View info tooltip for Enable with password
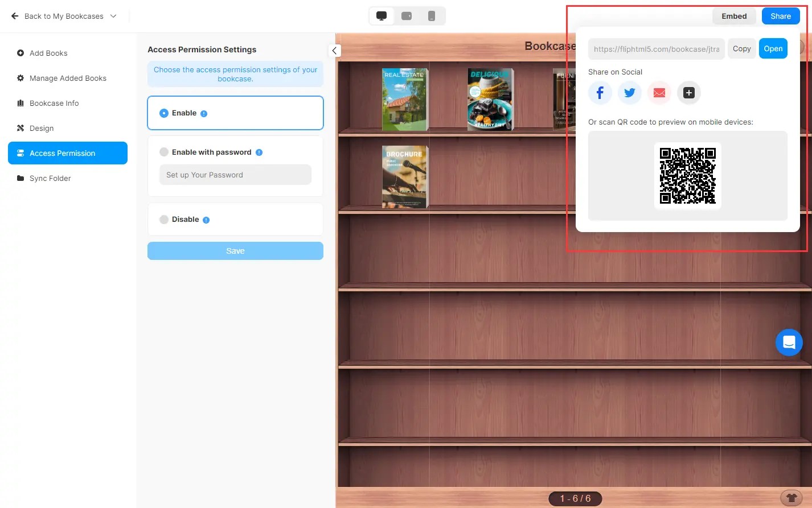Image resolution: width=812 pixels, height=508 pixels. (259, 152)
